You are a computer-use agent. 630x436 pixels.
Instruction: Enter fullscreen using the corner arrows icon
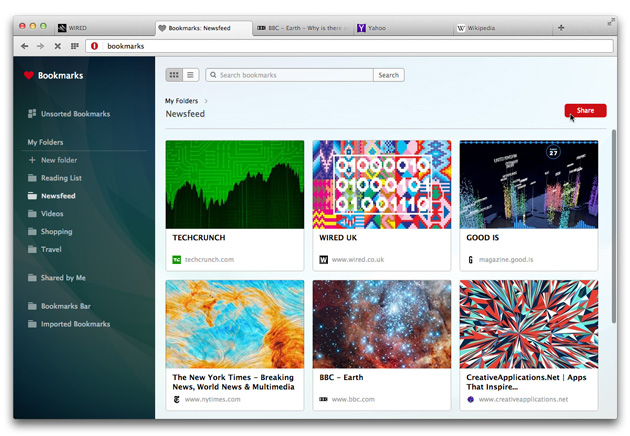(x=611, y=22)
